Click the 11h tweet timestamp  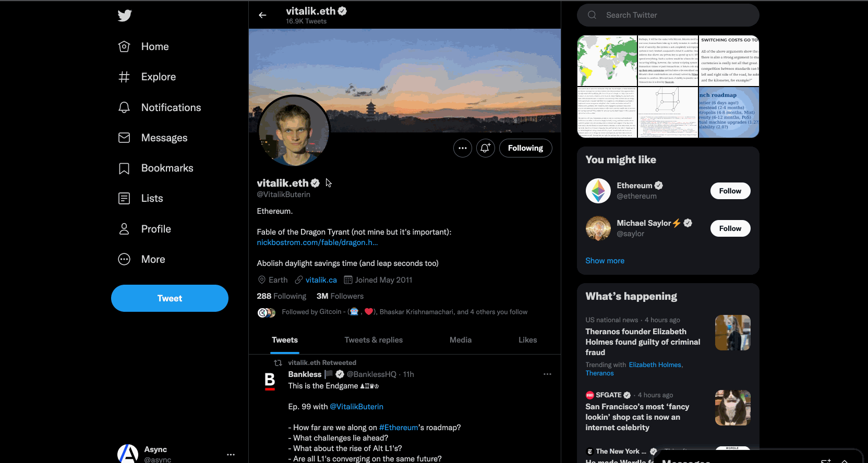[x=408, y=374]
